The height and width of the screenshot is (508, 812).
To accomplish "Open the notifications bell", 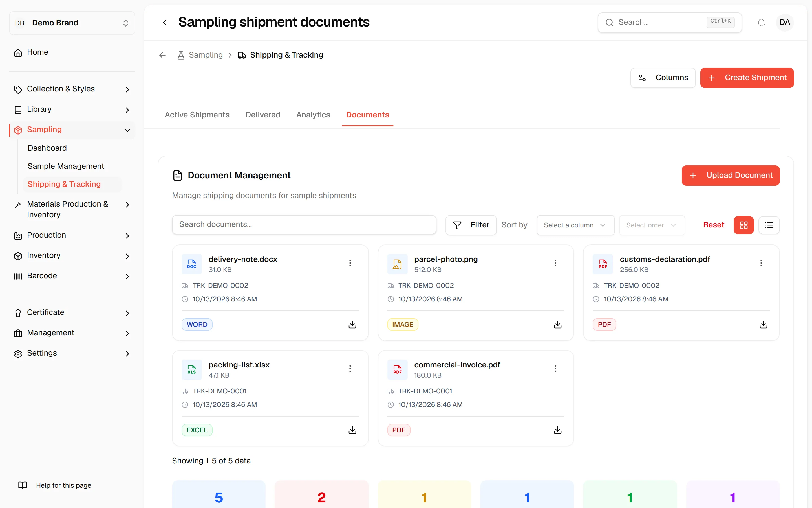I will (x=761, y=23).
